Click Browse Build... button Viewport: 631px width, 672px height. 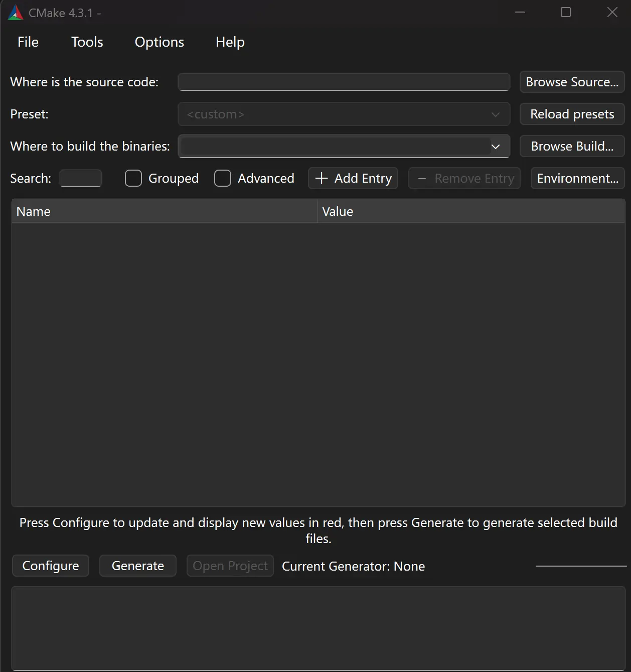click(x=572, y=146)
